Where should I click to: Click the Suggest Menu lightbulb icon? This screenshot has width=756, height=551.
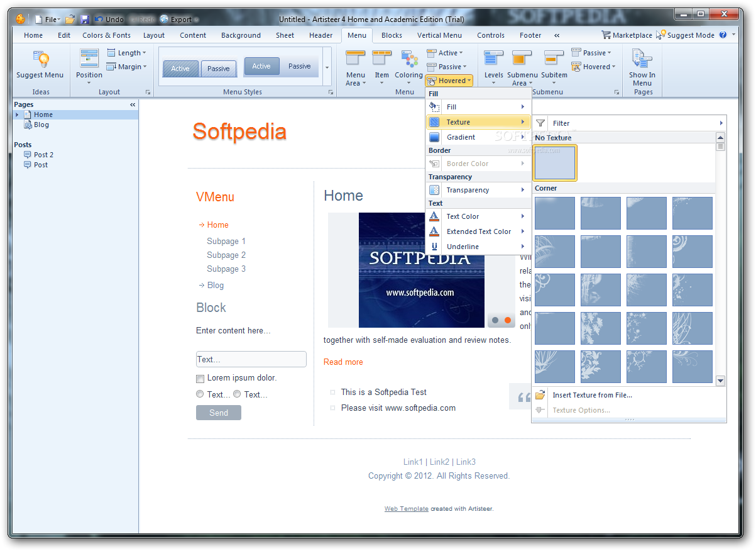[x=40, y=59]
